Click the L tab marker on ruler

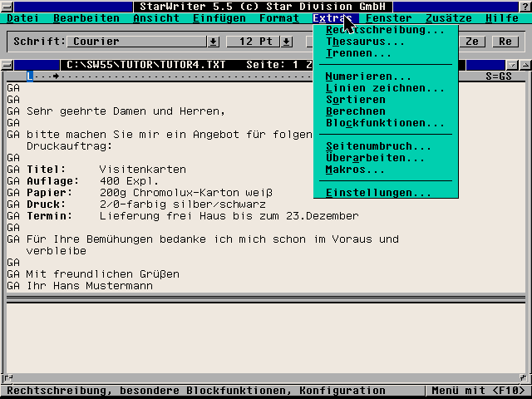pos(30,76)
